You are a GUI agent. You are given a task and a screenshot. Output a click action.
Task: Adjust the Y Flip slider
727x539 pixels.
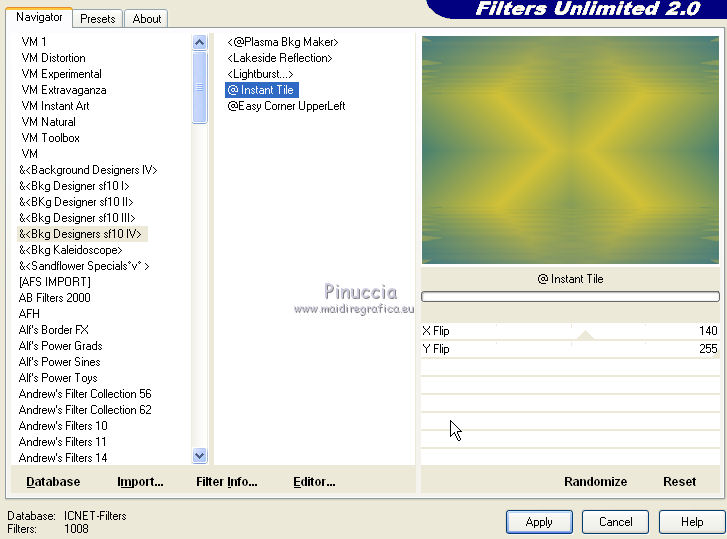tap(570, 349)
